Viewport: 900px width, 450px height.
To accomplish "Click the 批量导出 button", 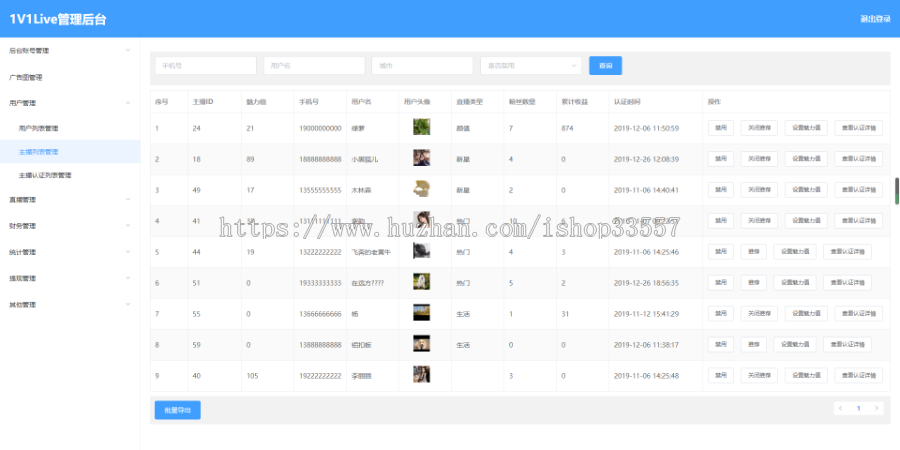I will pyautogui.click(x=178, y=410).
